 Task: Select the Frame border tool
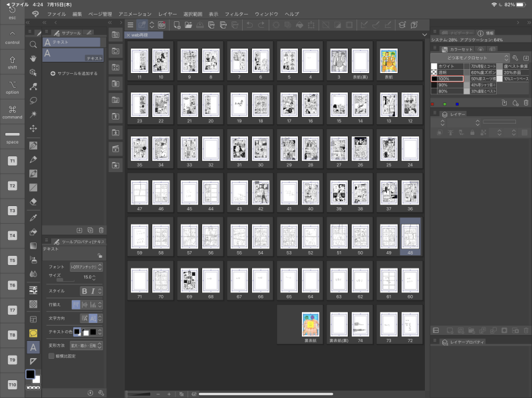pos(33,319)
